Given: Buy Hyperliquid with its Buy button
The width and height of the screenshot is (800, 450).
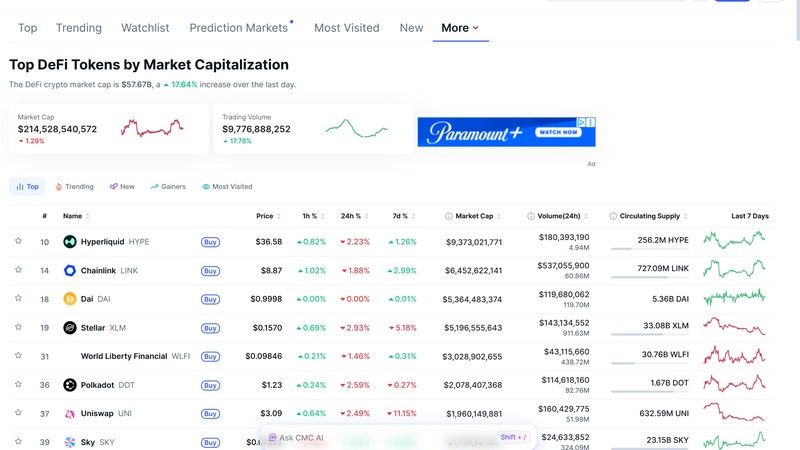Looking at the screenshot, I should tap(210, 242).
